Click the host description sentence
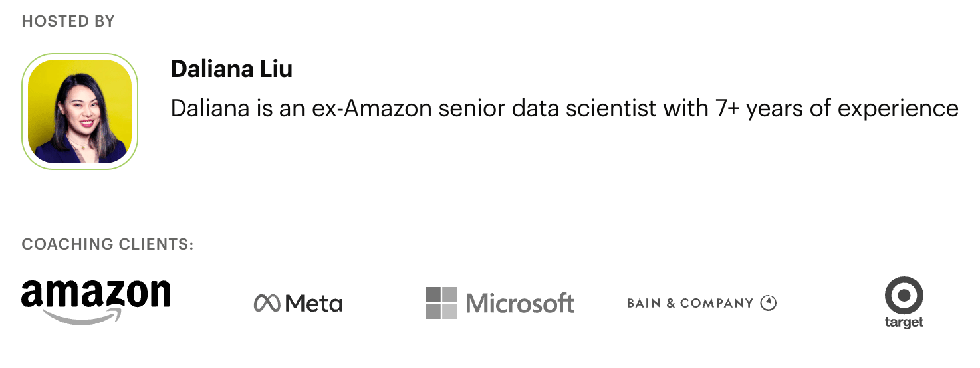Viewport: 980px width, 368px height. click(x=564, y=108)
